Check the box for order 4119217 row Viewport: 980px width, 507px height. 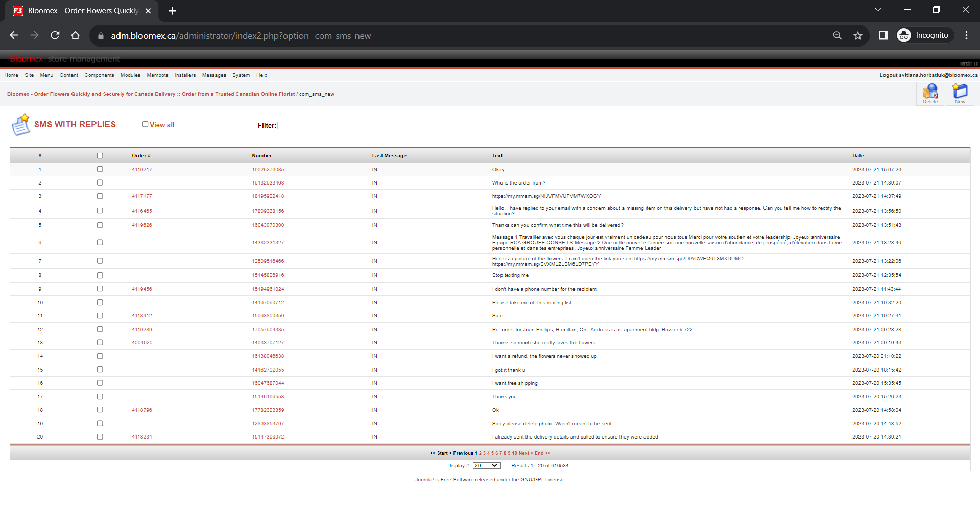coord(100,169)
